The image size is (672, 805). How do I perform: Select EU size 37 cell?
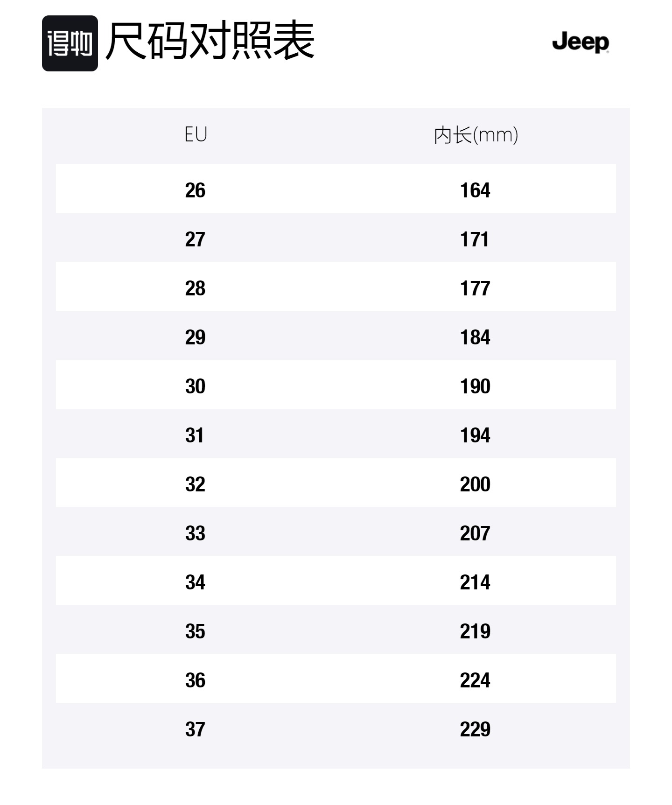pyautogui.click(x=195, y=729)
